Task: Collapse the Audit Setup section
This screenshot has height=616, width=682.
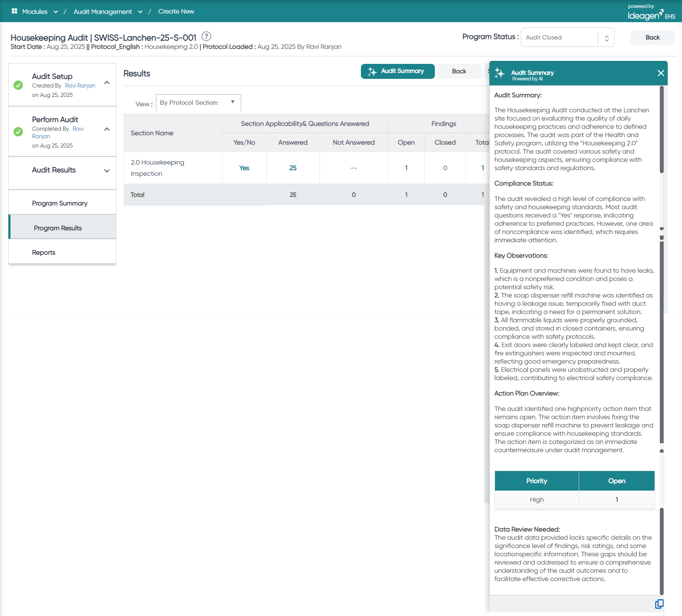Action: click(x=107, y=83)
